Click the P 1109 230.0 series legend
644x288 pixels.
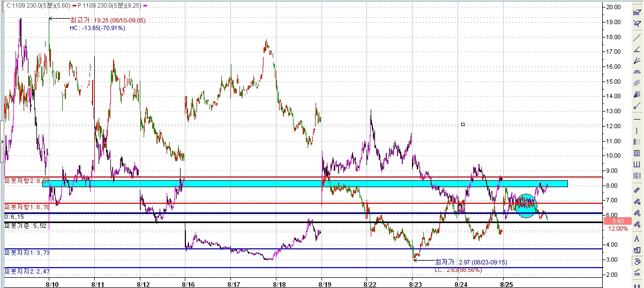coord(109,4)
